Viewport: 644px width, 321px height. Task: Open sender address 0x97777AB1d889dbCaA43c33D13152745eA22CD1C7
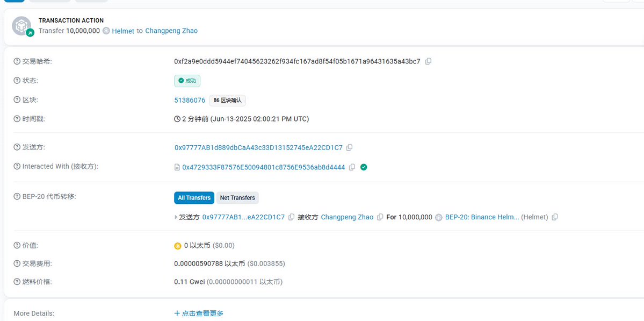click(258, 147)
